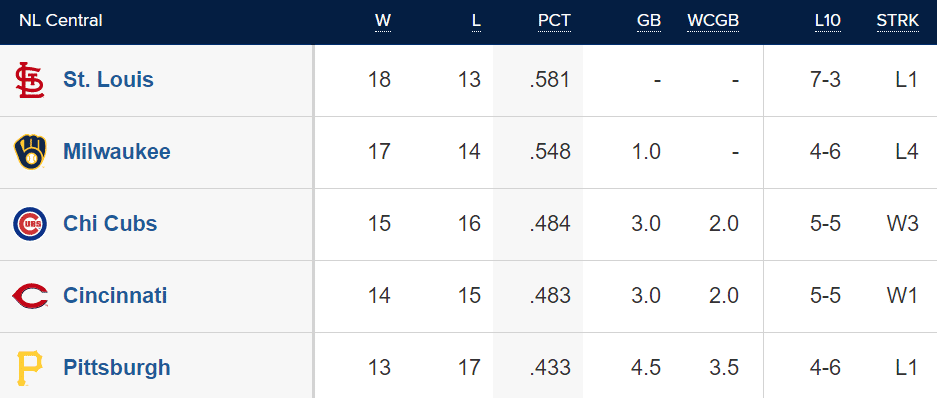Sort standings by W column header
The width and height of the screenshot is (937, 398).
click(383, 21)
